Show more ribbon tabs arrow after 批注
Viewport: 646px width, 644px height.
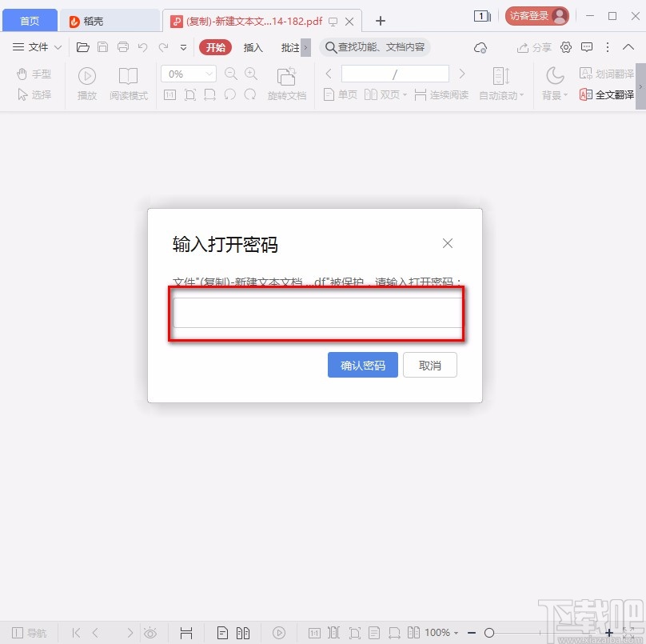tap(305, 47)
